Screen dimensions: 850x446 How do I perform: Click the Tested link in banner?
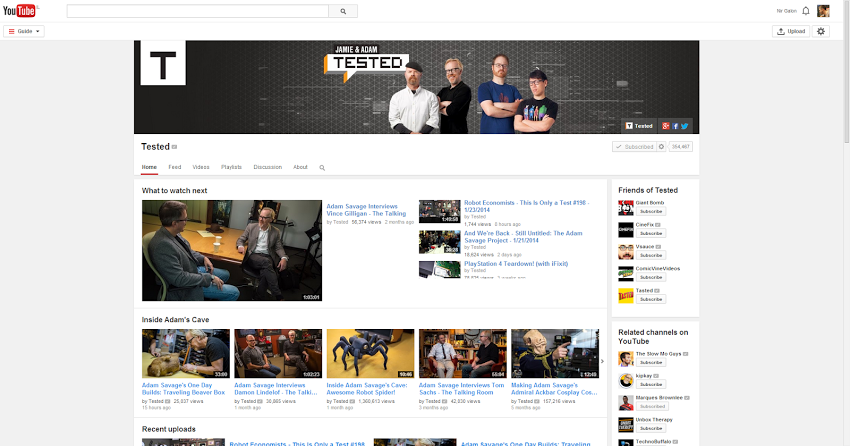tap(639, 126)
